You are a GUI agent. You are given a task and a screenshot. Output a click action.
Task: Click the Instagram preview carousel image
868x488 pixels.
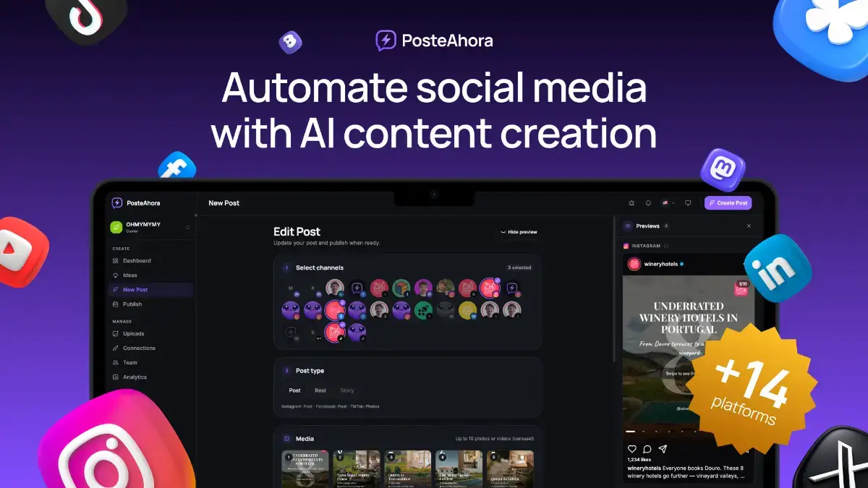688,356
